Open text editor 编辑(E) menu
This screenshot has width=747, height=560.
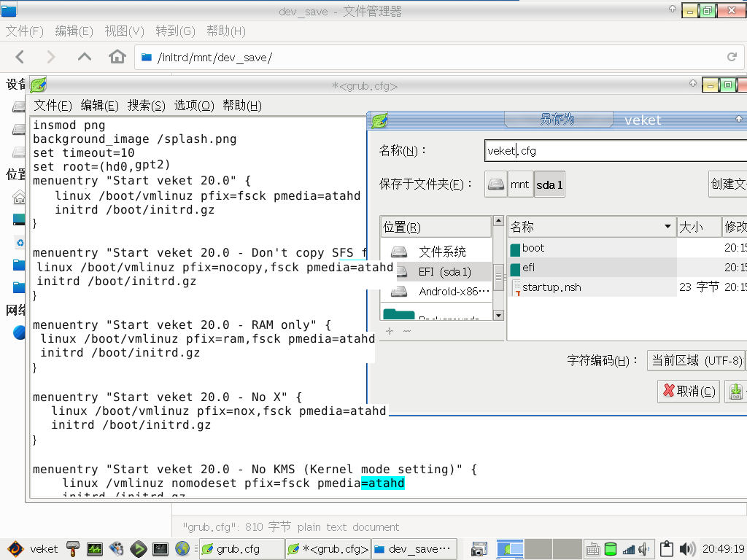pyautogui.click(x=99, y=105)
